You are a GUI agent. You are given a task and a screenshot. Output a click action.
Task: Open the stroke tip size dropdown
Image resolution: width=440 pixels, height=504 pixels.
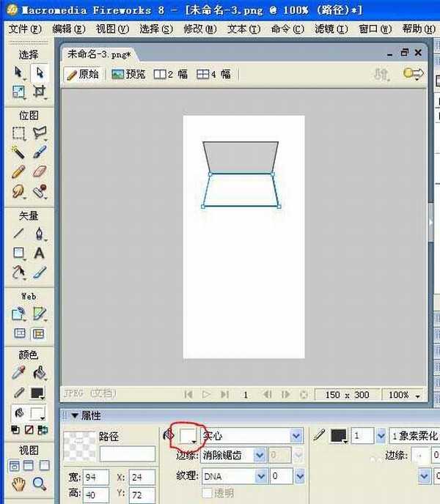(381, 436)
